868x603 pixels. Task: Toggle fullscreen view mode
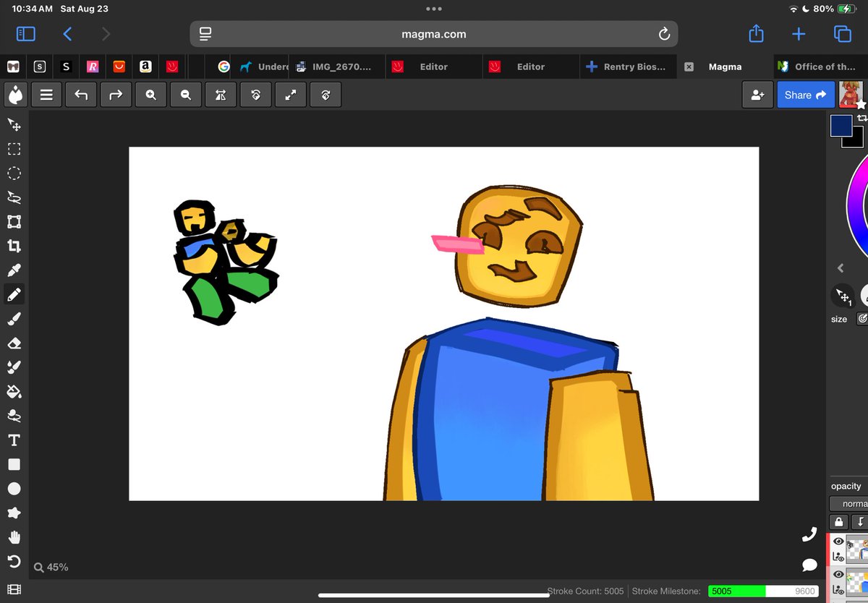pos(290,95)
